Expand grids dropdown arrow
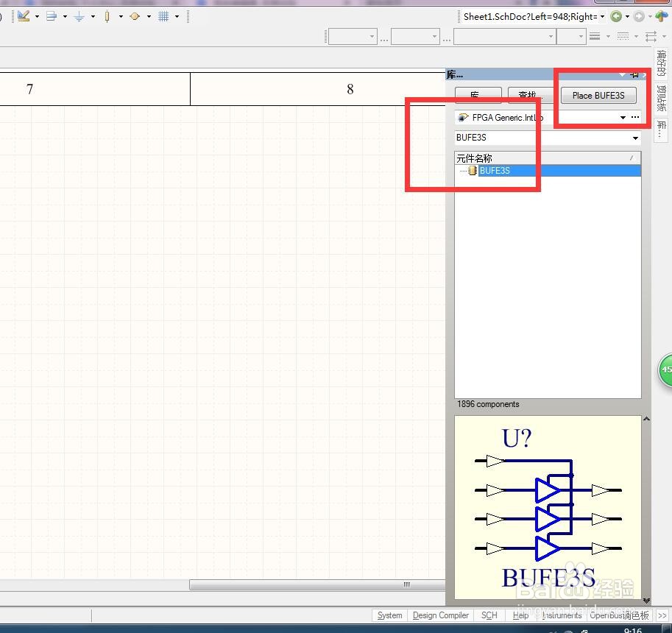 [x=177, y=17]
